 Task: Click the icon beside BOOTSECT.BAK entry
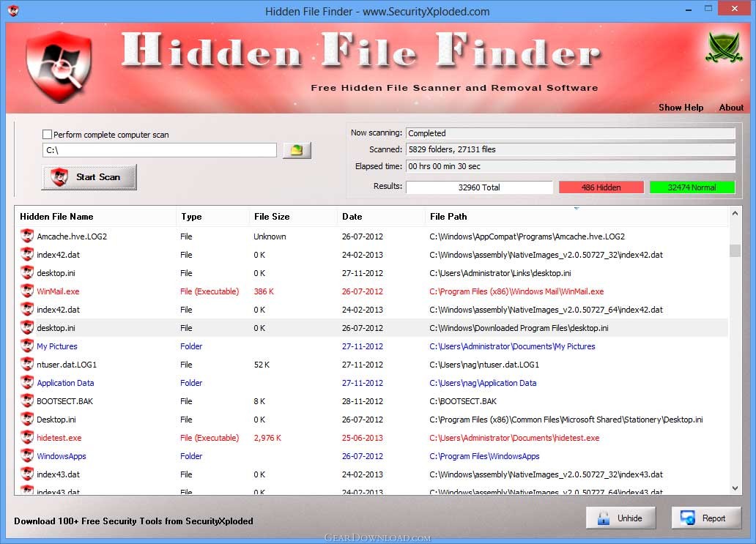coord(27,401)
